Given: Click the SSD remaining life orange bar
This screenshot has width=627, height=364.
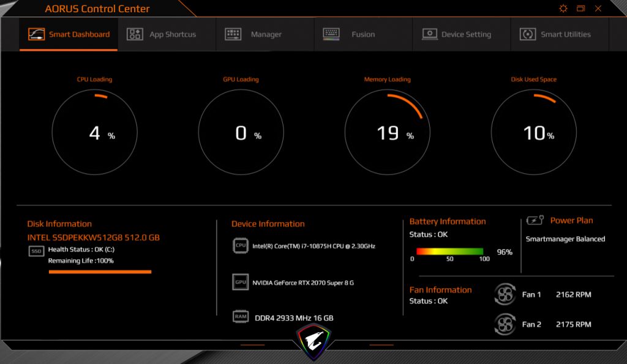Looking at the screenshot, I should point(100,272).
